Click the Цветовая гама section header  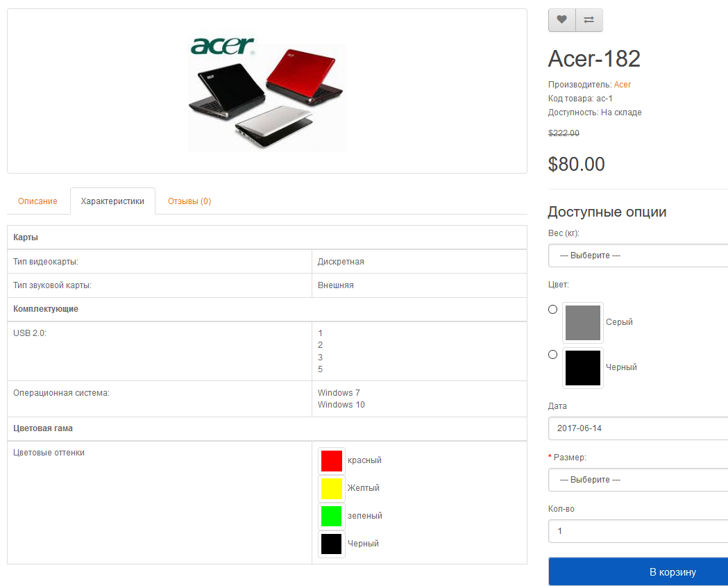[43, 428]
